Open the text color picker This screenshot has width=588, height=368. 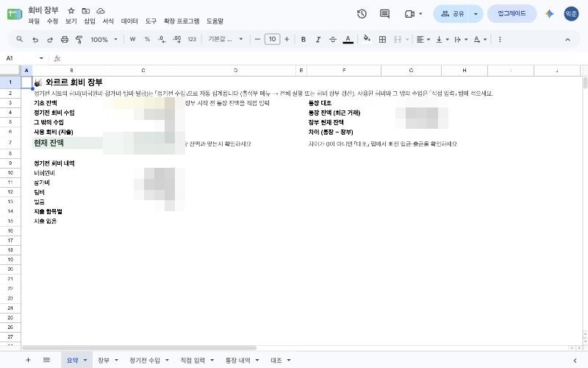348,39
